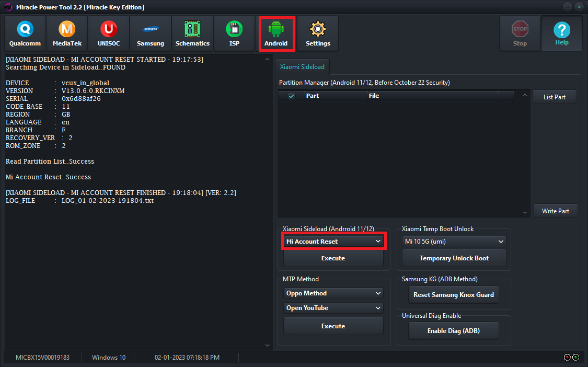Open the Schematics viewer icon
This screenshot has width=588, height=367.
pos(192,33)
